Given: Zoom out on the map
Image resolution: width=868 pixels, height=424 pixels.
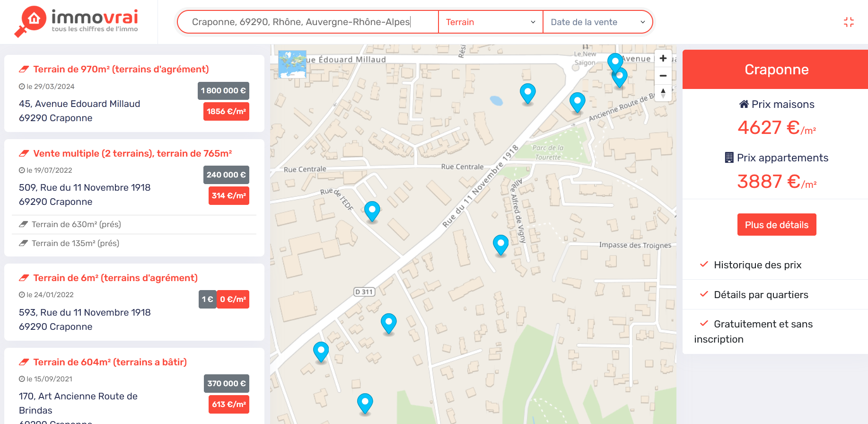Looking at the screenshot, I should pyautogui.click(x=663, y=76).
